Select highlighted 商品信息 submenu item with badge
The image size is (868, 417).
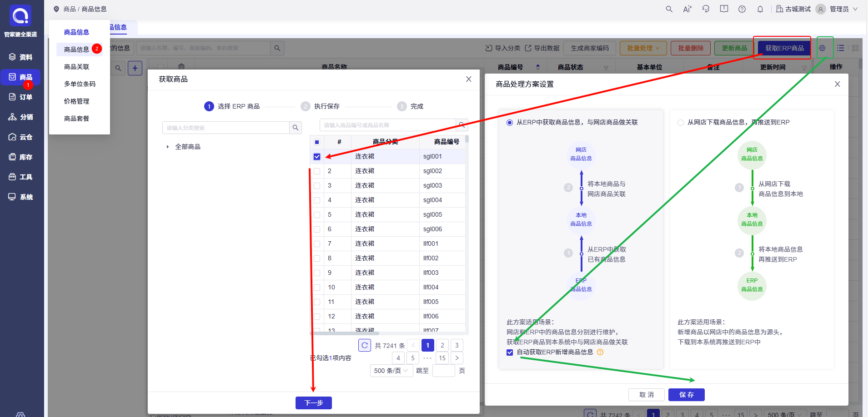(80, 49)
